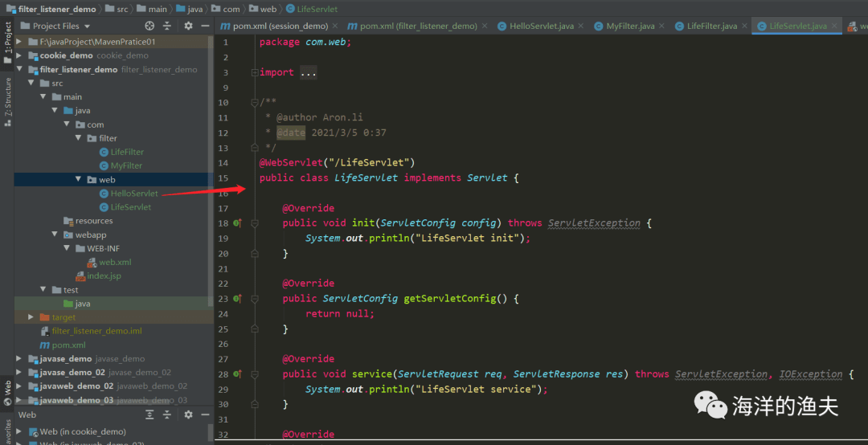Click the implements gutter icon on line 18
Viewport: 868px width, 445px height.
pos(237,223)
